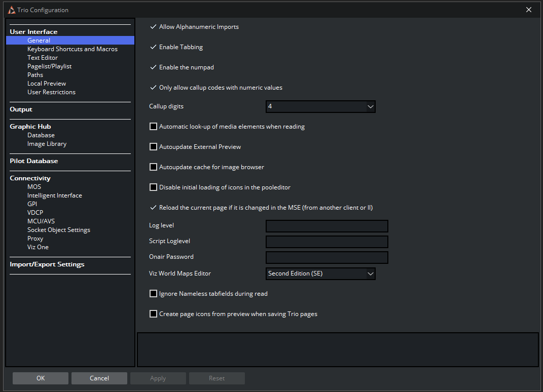
Task: Click the Trio logo icon in title bar
Action: click(11, 10)
